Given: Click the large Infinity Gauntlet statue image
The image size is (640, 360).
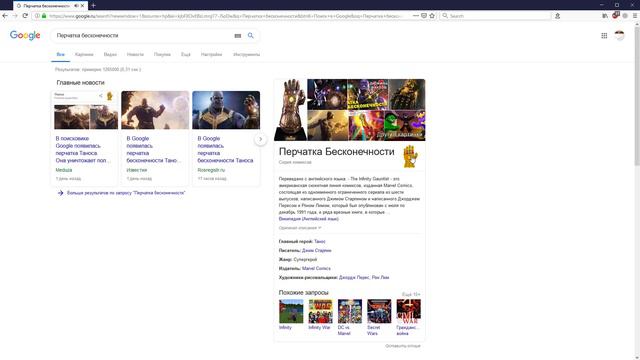Looking at the screenshot, I should (291, 110).
